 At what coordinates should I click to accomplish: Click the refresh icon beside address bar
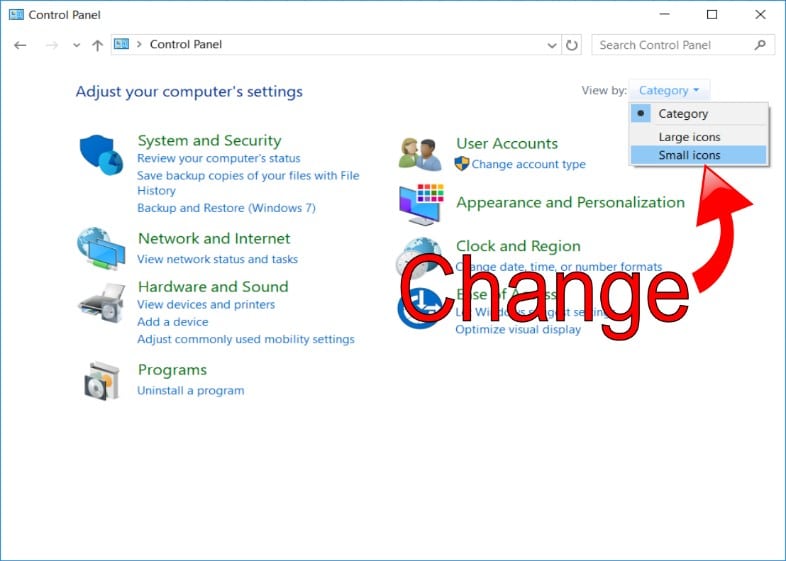tap(572, 45)
